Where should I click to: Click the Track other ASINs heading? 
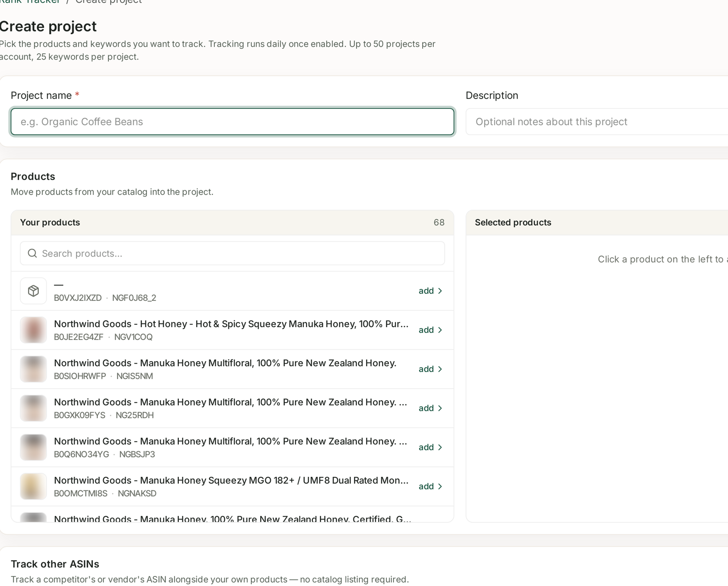55,564
